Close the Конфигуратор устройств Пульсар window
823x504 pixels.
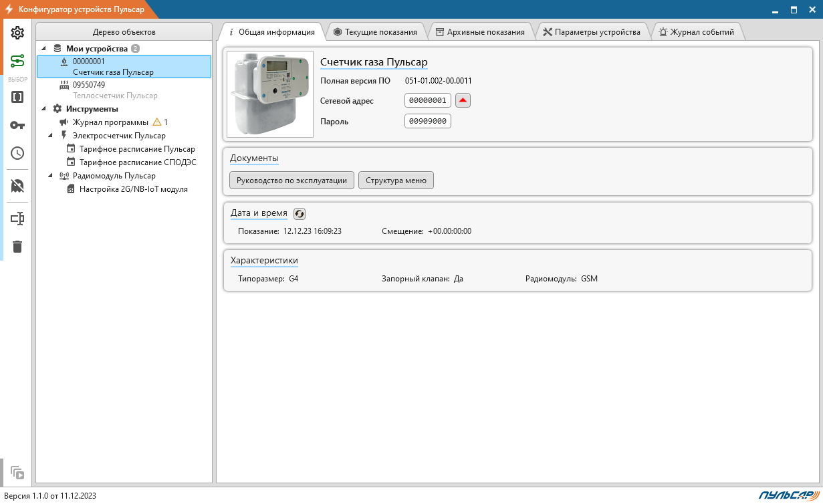[812, 9]
